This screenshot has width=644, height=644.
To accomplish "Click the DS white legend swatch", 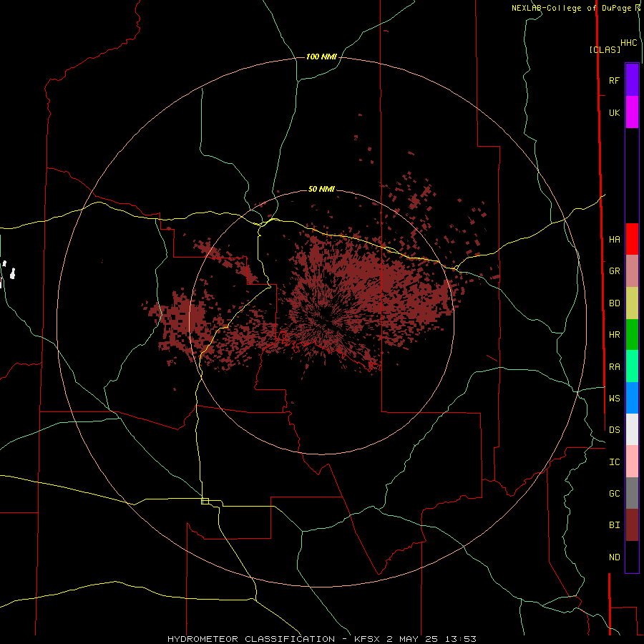I will coord(632,429).
